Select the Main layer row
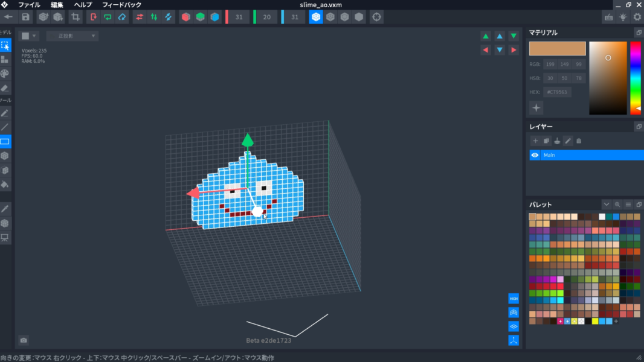Viewport: 644px width, 362px height. point(587,155)
